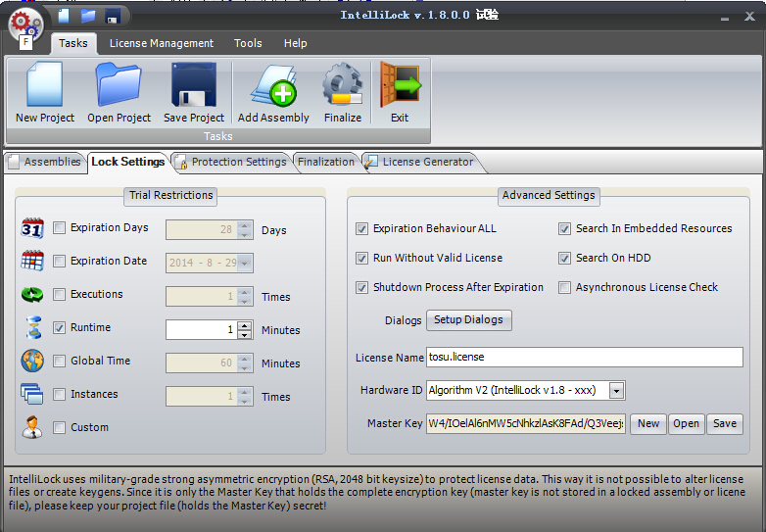766x532 pixels.
Task: Toggle Search On HDD checkbox
Action: click(x=565, y=258)
